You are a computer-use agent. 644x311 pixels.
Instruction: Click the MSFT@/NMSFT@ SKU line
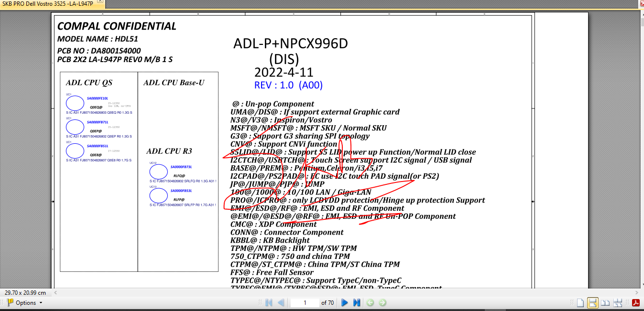(308, 128)
